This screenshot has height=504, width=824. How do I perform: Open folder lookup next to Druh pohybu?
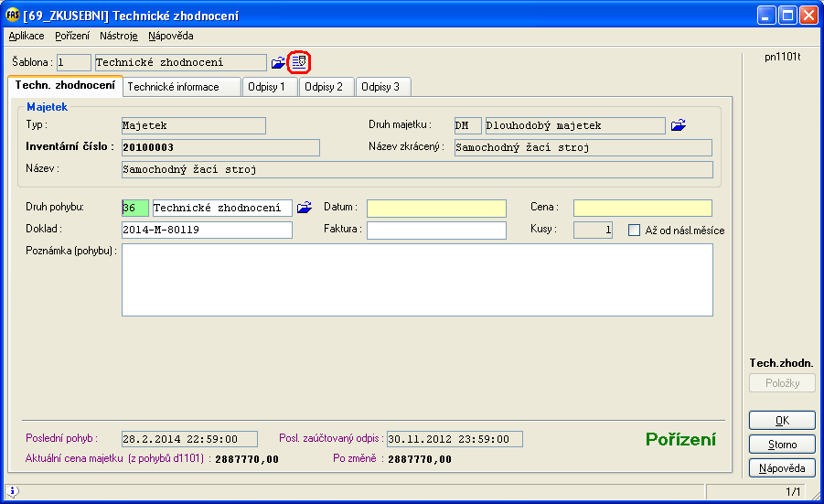(305, 208)
